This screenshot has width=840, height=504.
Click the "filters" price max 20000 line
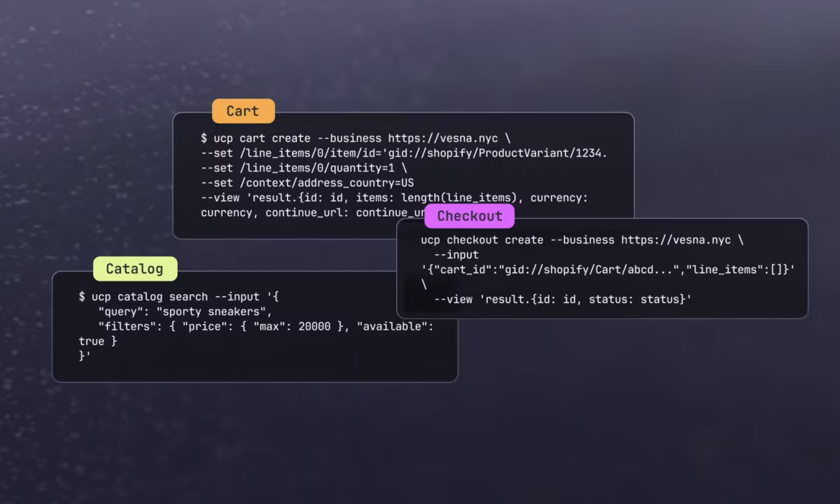point(266,326)
